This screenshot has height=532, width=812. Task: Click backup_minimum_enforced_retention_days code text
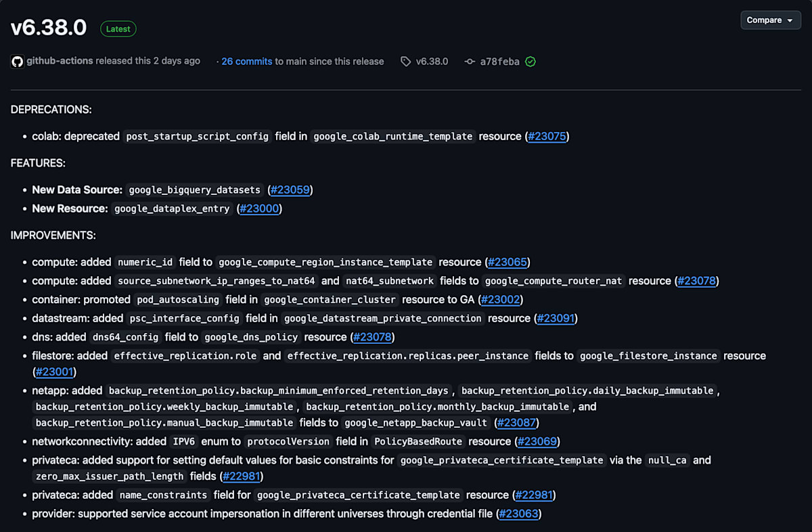pyautogui.click(x=278, y=391)
